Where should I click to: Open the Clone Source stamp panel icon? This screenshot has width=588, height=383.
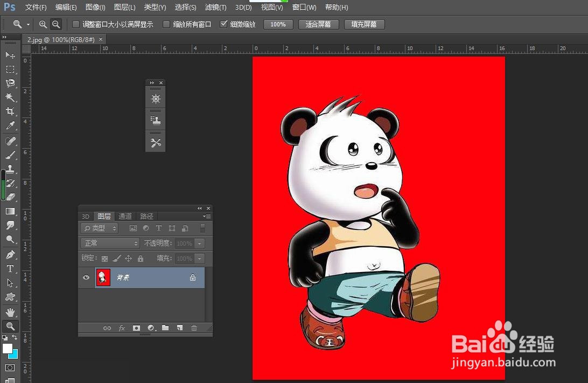coord(156,121)
